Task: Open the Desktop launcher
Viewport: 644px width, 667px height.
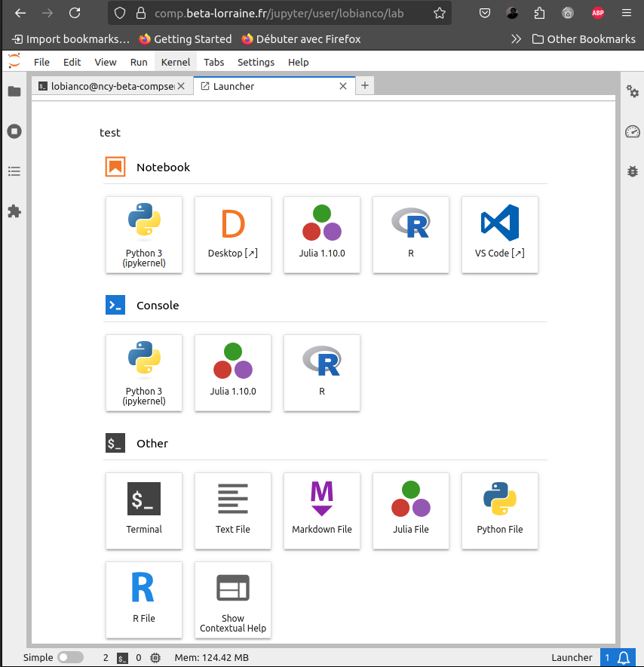Action: click(233, 235)
